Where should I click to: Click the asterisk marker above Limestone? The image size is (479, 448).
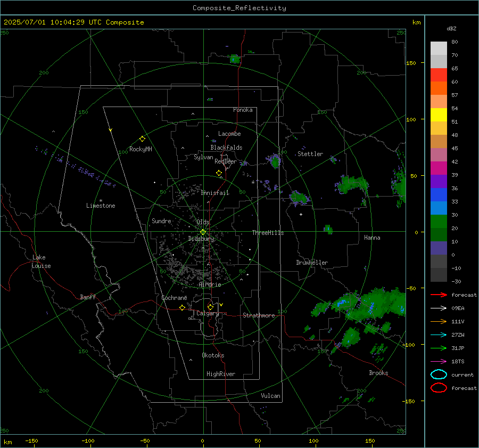pos(101,201)
